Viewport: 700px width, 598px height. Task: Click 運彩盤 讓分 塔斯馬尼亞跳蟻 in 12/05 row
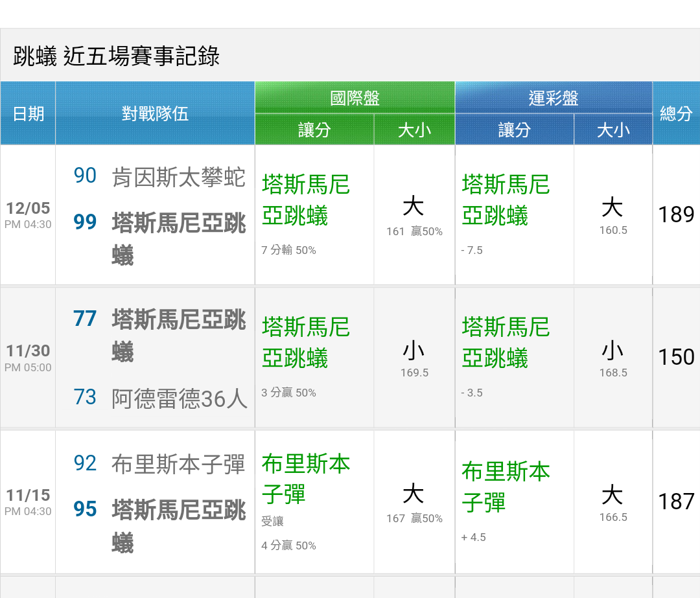pos(506,200)
